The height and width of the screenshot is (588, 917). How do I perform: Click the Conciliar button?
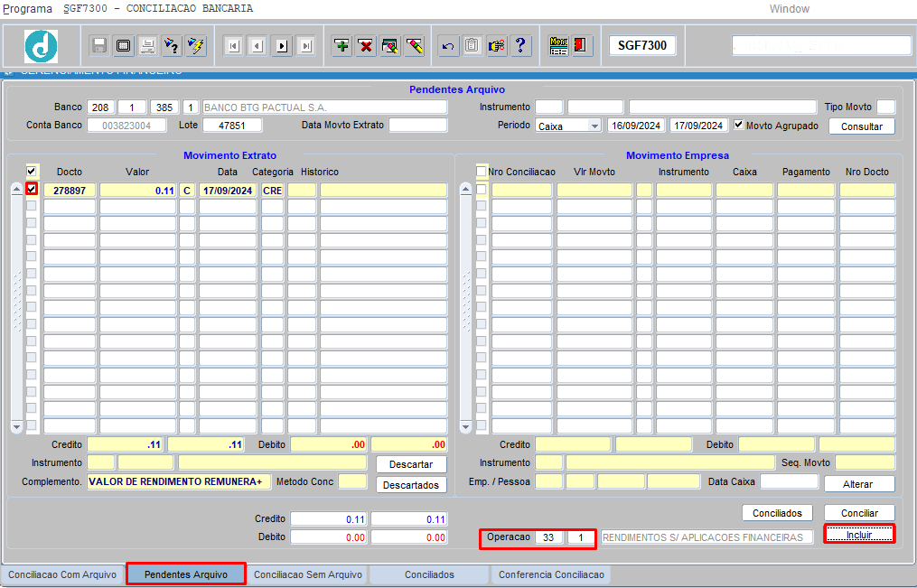(860, 513)
